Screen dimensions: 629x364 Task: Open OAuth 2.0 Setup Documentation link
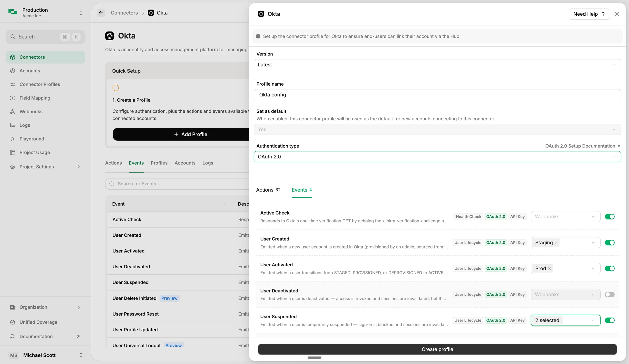[583, 146]
